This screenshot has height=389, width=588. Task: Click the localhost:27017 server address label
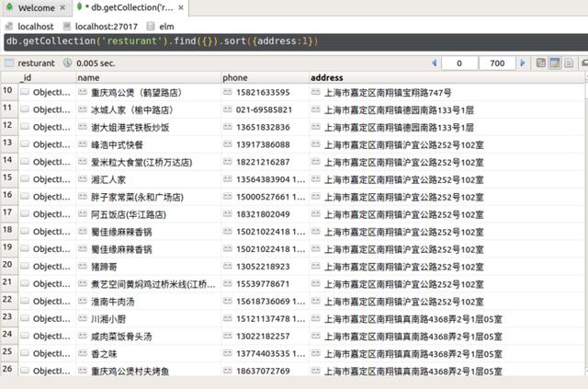107,27
